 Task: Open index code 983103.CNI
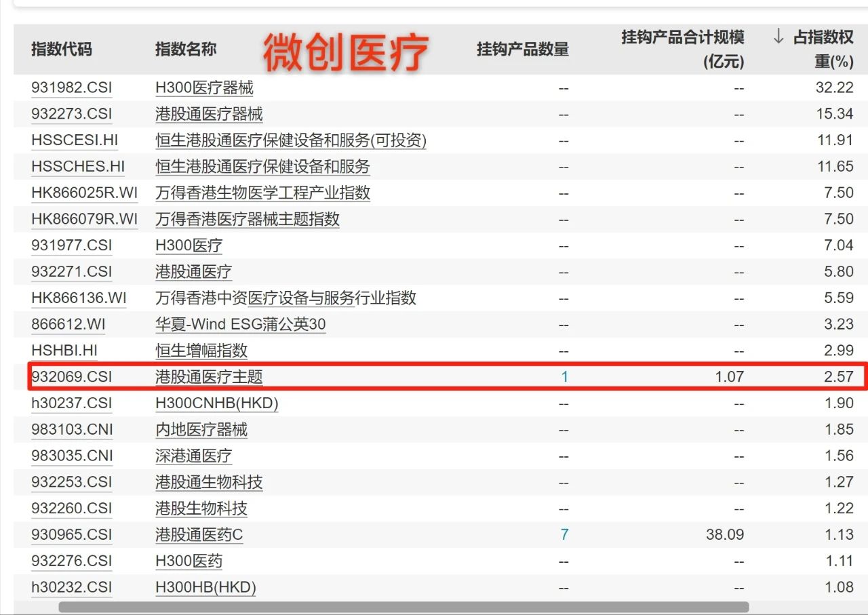tap(72, 429)
